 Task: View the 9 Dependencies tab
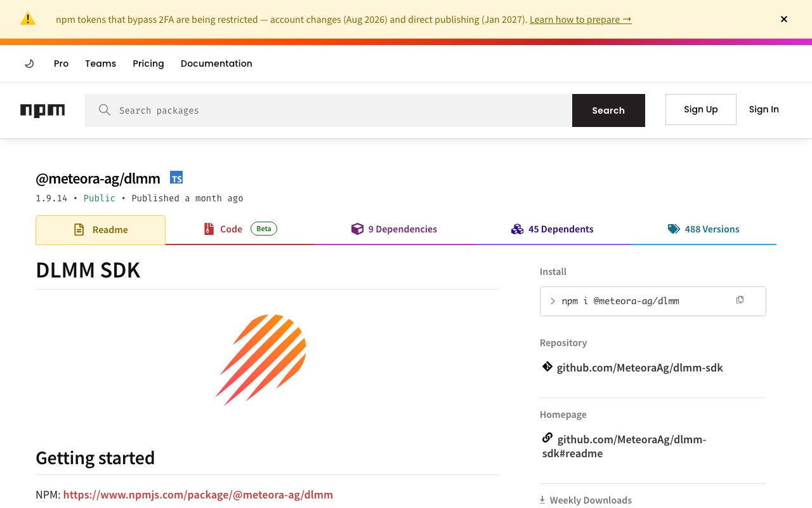[x=394, y=229]
